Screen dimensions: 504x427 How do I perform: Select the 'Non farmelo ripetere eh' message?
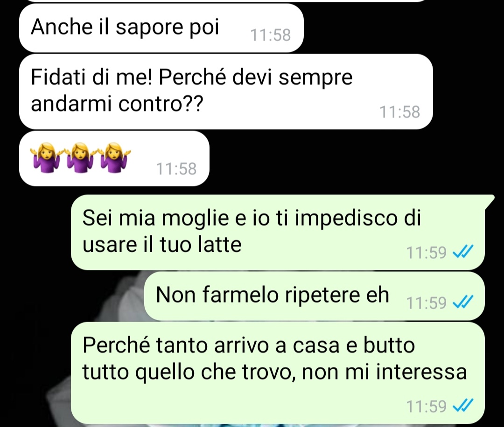click(x=315, y=296)
